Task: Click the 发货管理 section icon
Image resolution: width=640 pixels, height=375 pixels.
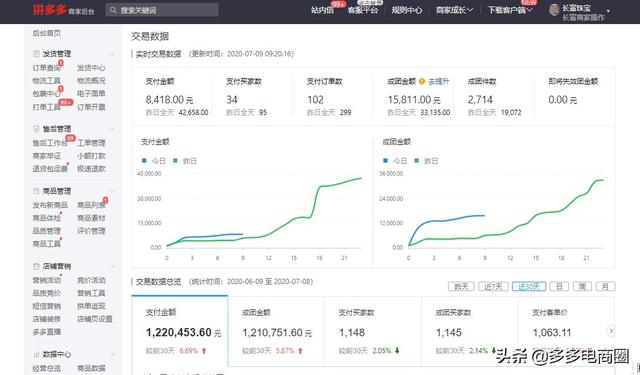Action: [x=36, y=53]
